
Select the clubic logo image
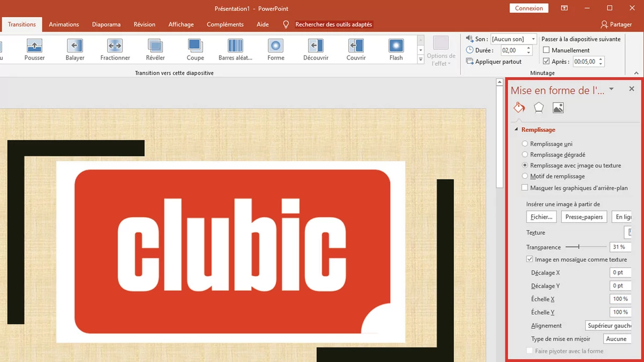coord(231,252)
